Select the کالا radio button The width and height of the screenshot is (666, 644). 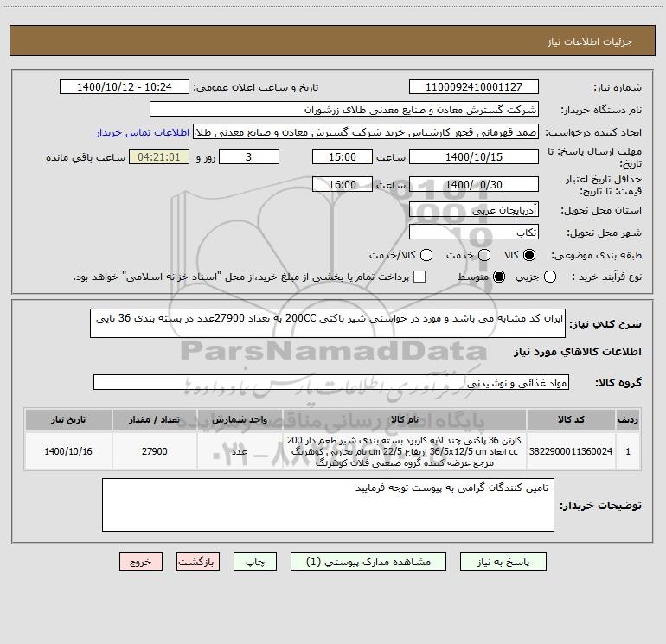point(529,255)
